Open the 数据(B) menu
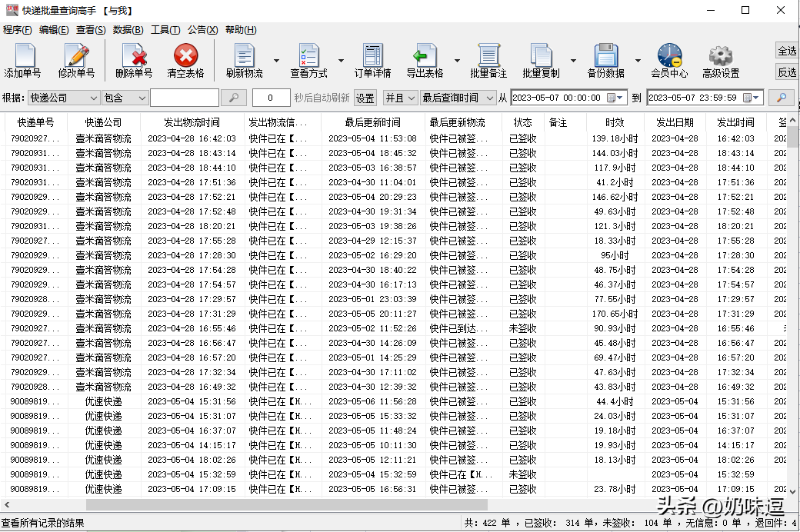The image size is (800, 532). (x=128, y=30)
